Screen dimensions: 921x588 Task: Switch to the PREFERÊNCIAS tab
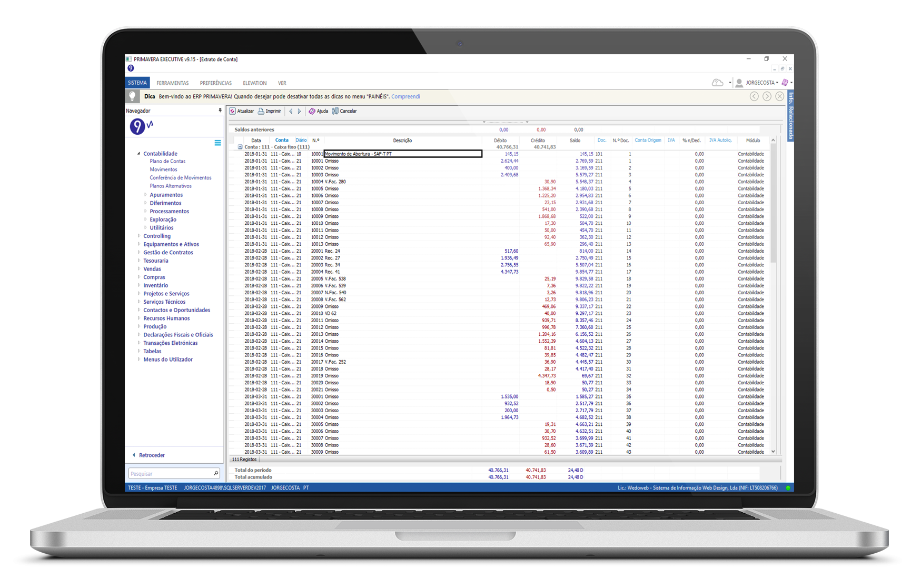215,83
